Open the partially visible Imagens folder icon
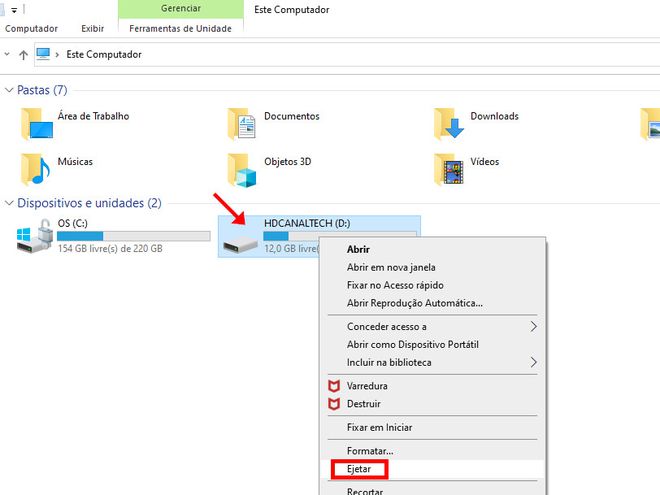660x495 pixels. [x=650, y=124]
